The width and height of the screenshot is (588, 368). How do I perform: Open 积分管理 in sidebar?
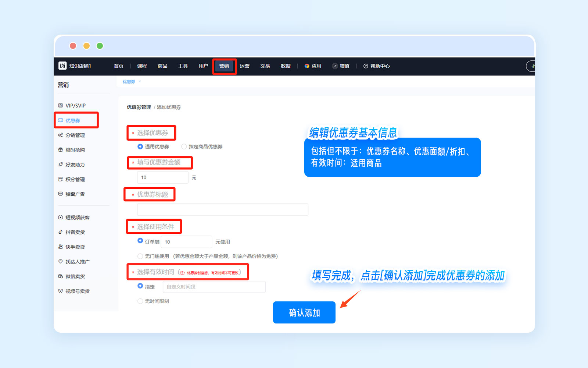pyautogui.click(x=75, y=179)
